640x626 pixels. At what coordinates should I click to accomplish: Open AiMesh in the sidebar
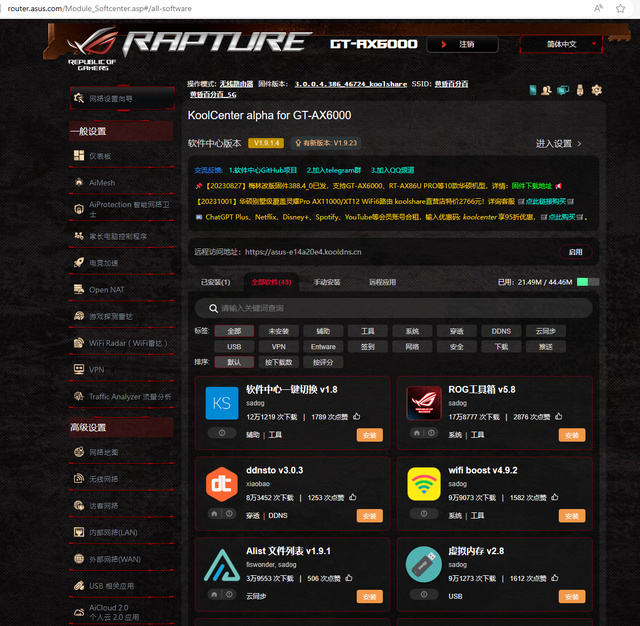tap(102, 182)
